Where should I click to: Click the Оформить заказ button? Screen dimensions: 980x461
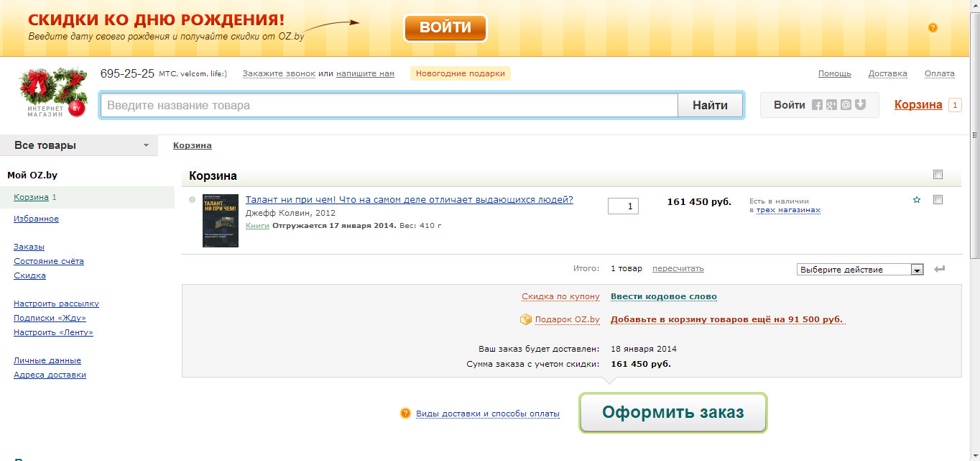click(673, 413)
